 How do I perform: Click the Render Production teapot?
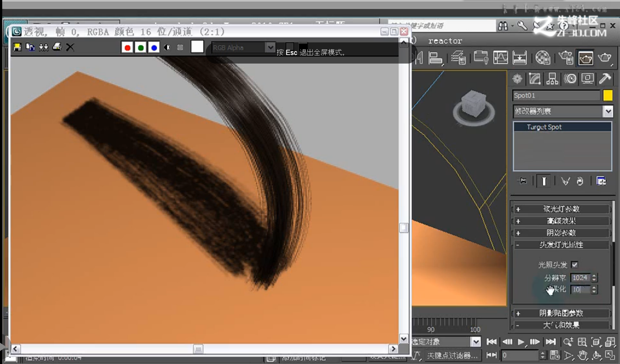(605, 58)
